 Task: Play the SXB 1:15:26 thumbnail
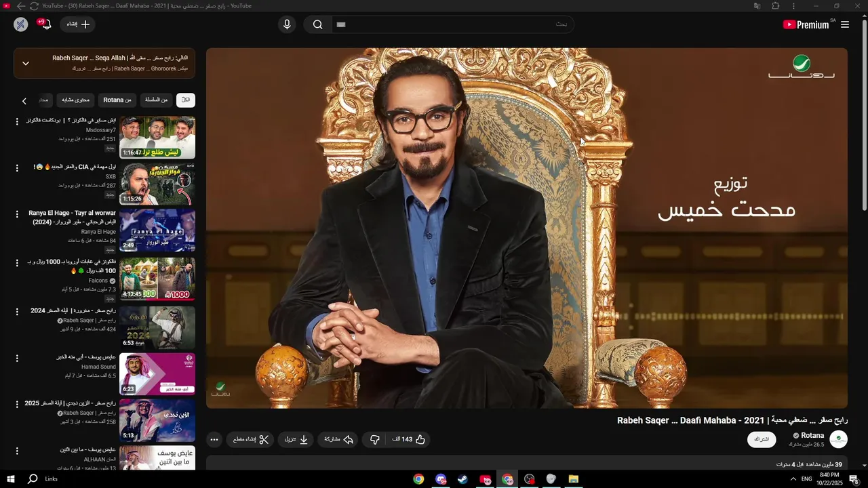click(157, 184)
